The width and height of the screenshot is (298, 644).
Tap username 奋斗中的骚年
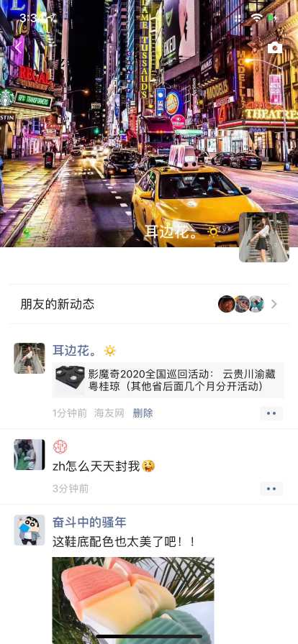(89, 523)
